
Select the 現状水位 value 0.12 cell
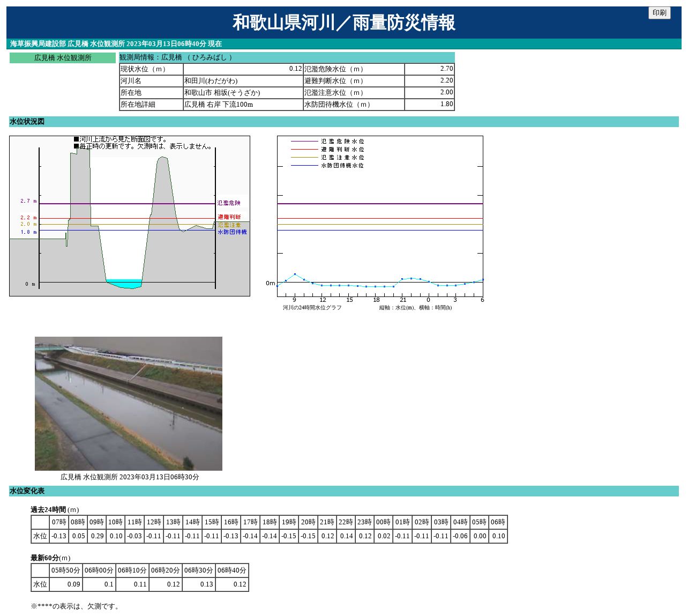(x=243, y=69)
